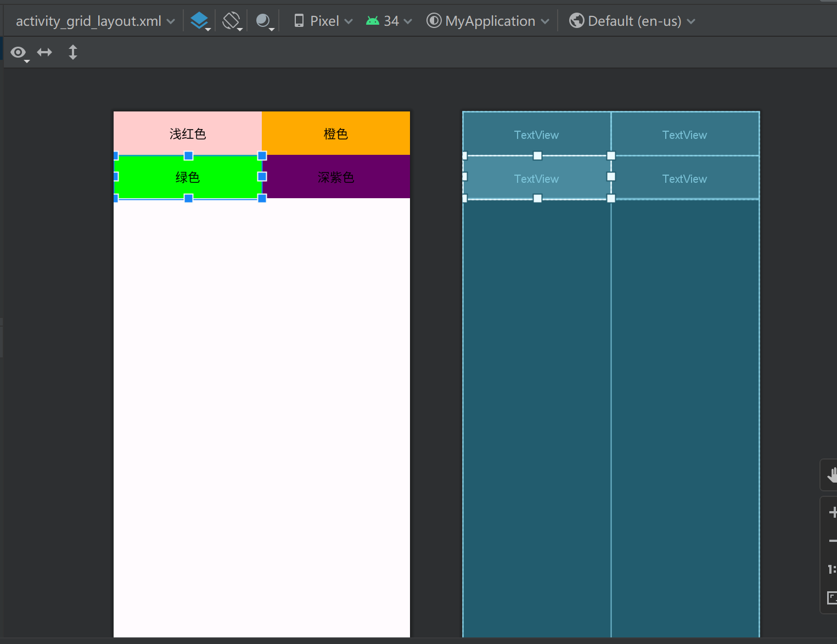
Task: Activate the pan hand tool
Action: coord(831,475)
